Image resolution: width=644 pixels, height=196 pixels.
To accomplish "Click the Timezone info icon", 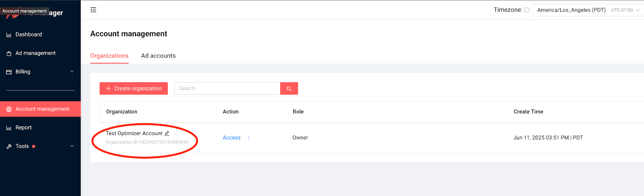I will [526, 10].
